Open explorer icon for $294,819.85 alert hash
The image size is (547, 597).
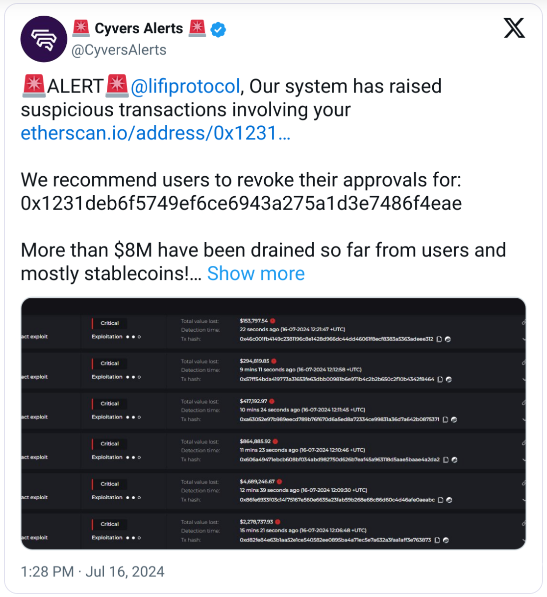449,379
